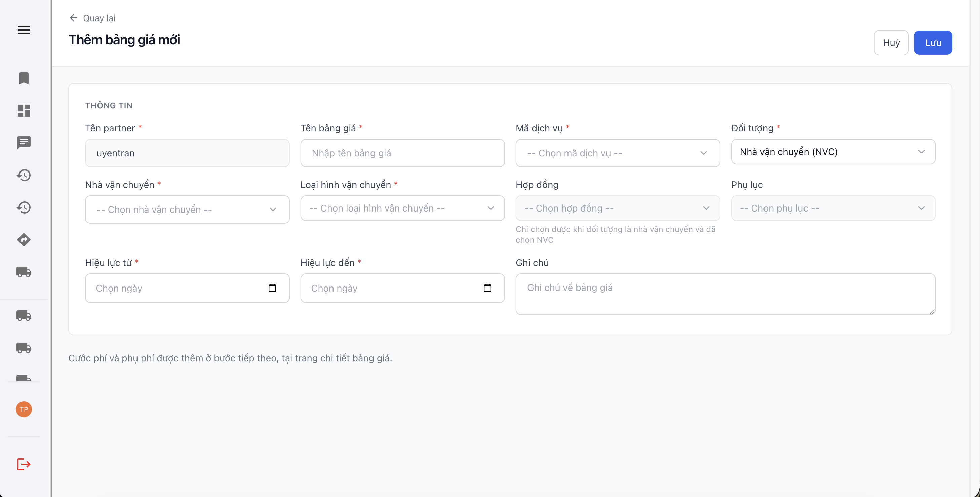Click the Hợp đồng helper hint text
The image size is (980, 497).
pyautogui.click(x=616, y=234)
